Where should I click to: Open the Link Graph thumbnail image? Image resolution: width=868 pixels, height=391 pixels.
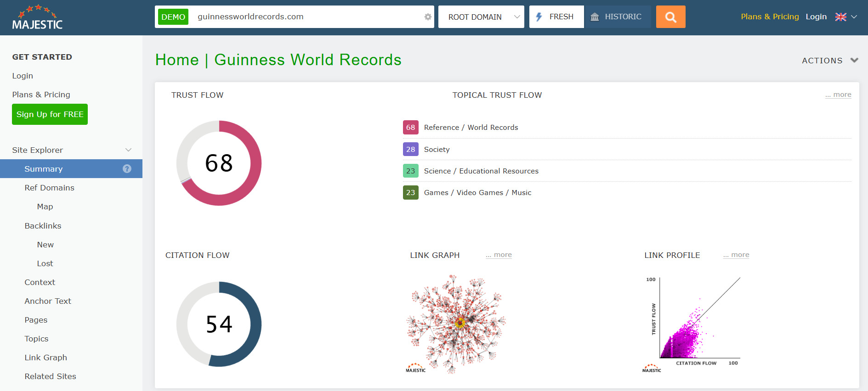[x=456, y=324]
